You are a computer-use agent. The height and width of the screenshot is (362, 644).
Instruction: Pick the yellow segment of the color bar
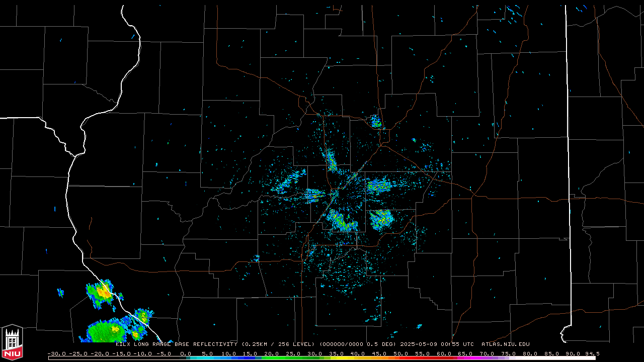point(342,358)
